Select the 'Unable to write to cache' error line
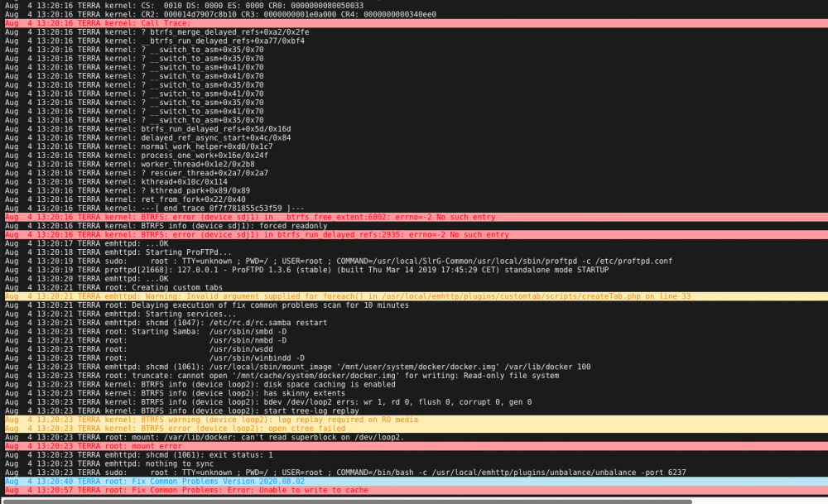Viewport: 828px width, 504px height. click(x=416, y=490)
